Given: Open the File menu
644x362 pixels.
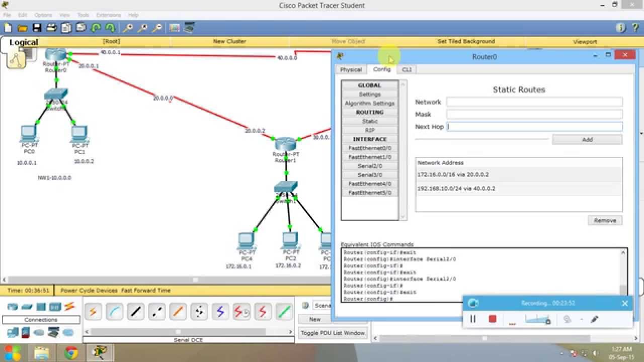Looking at the screenshot, I should [x=7, y=15].
